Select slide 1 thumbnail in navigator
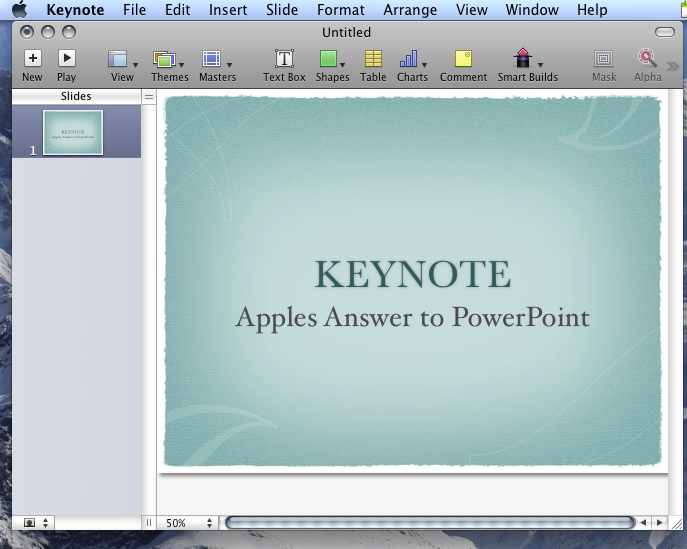The width and height of the screenshot is (687, 549). (x=73, y=132)
